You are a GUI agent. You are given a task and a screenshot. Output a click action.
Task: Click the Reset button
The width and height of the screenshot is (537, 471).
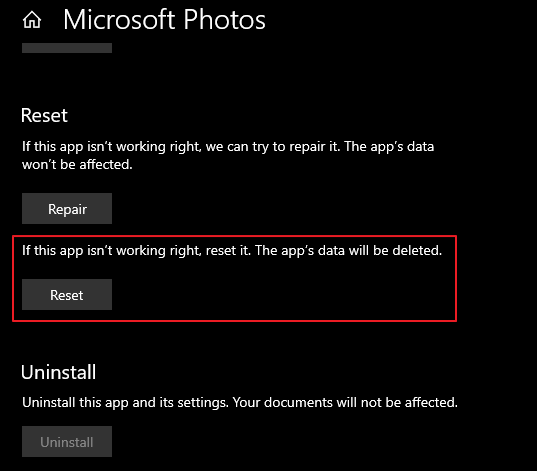[x=67, y=295]
